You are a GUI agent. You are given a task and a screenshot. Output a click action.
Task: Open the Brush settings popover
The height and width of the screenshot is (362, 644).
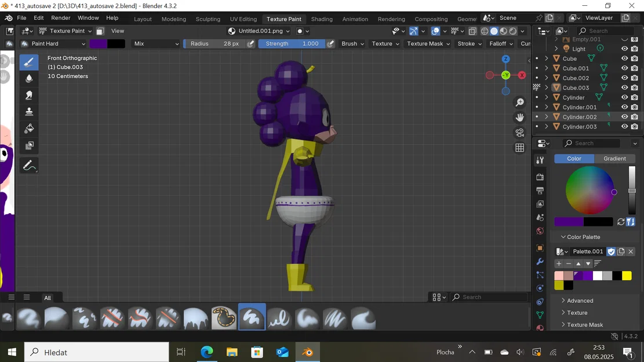[x=353, y=43]
